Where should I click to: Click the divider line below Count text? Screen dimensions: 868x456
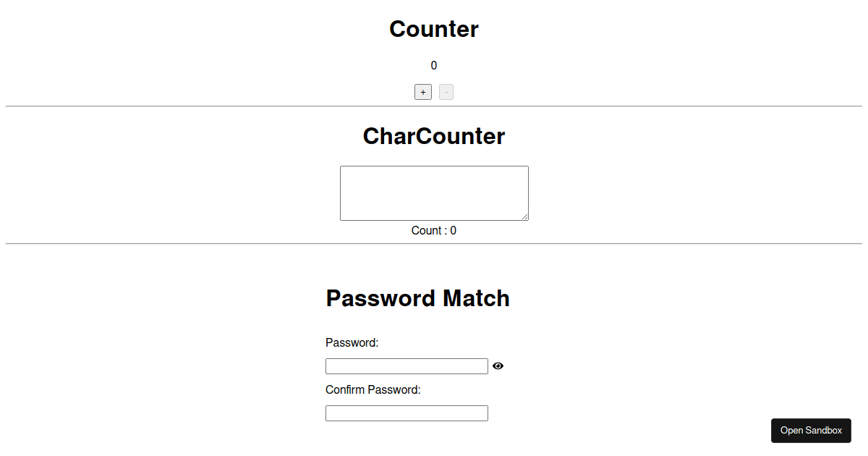(x=434, y=244)
